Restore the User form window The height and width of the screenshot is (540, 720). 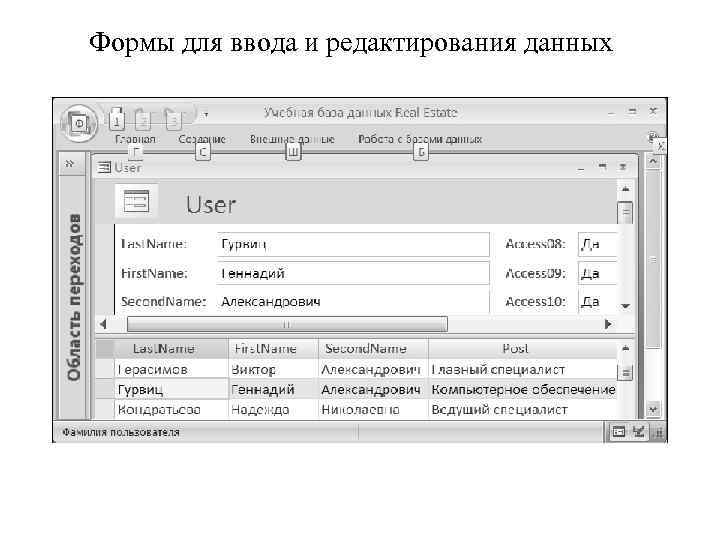click(602, 167)
